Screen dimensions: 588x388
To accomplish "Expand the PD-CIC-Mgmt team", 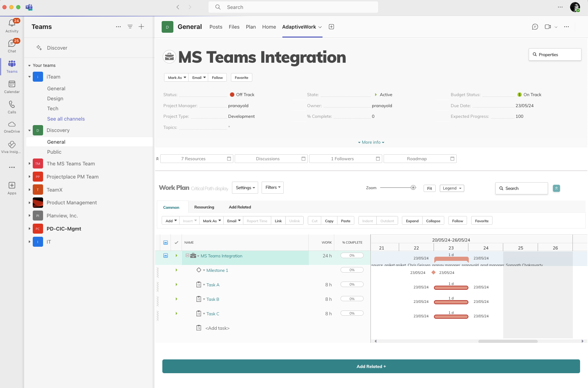I will [x=29, y=228].
